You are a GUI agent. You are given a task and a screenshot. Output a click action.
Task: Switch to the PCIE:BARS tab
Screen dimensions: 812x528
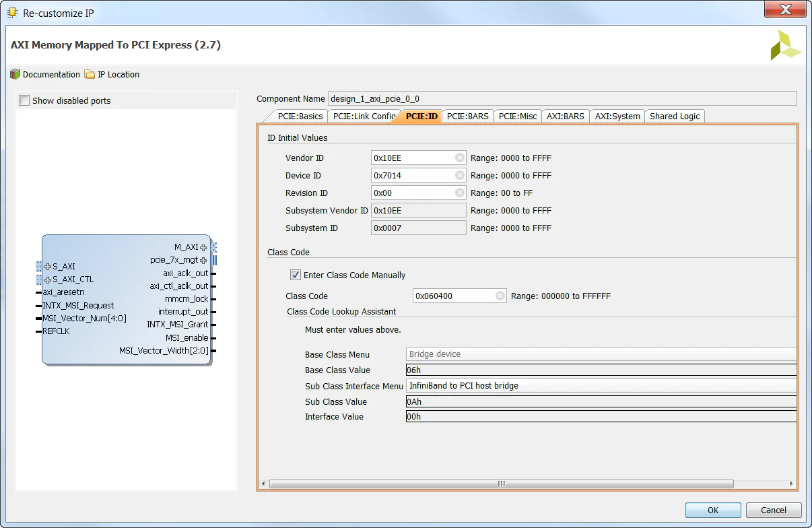pos(467,116)
